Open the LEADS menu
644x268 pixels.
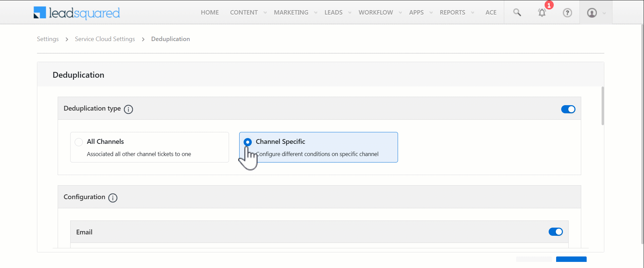tap(334, 13)
